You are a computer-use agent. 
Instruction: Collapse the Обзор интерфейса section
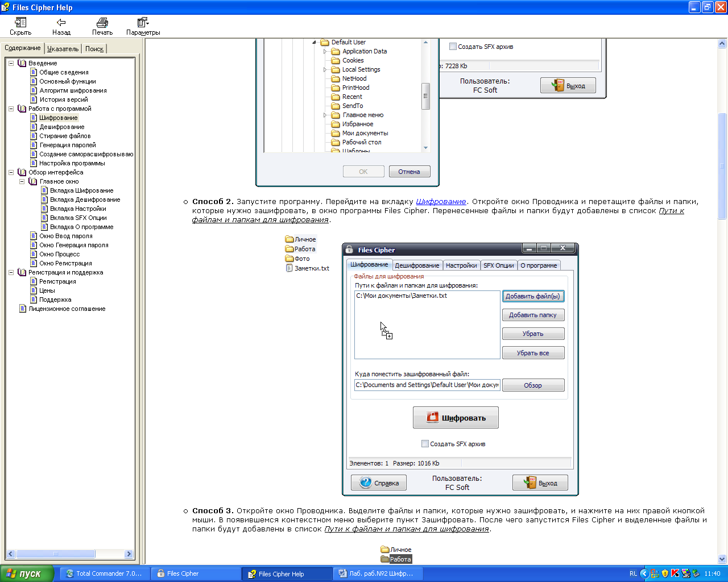(x=11, y=172)
